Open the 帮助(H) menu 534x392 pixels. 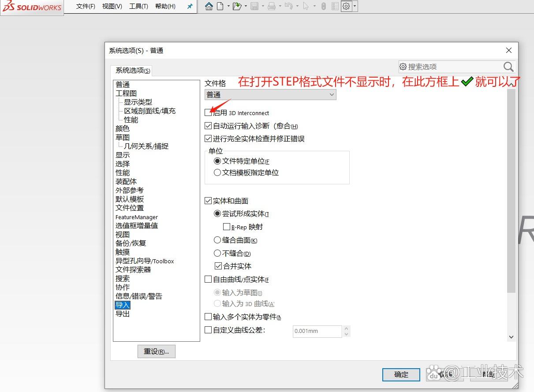coord(165,6)
